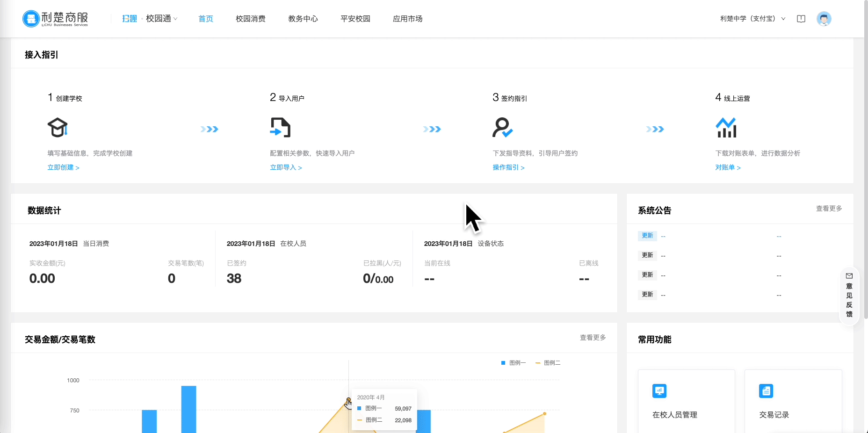Click the 操作指引 link
The height and width of the screenshot is (433, 868).
(x=508, y=167)
